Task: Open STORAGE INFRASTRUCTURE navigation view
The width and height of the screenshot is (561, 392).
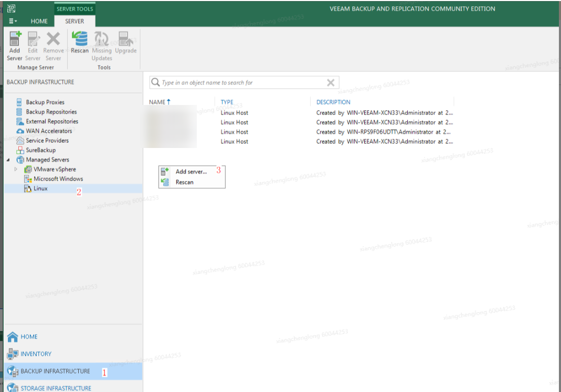Action: 56,388
